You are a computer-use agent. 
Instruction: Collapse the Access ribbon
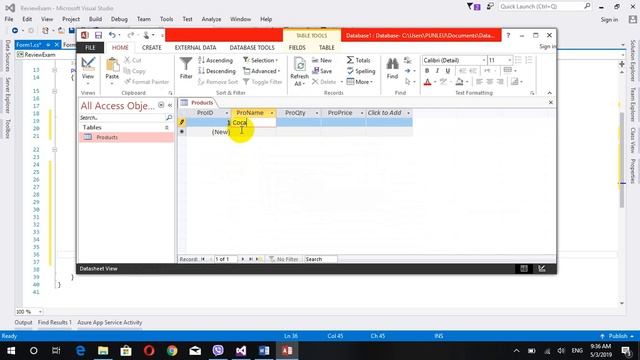click(x=549, y=93)
